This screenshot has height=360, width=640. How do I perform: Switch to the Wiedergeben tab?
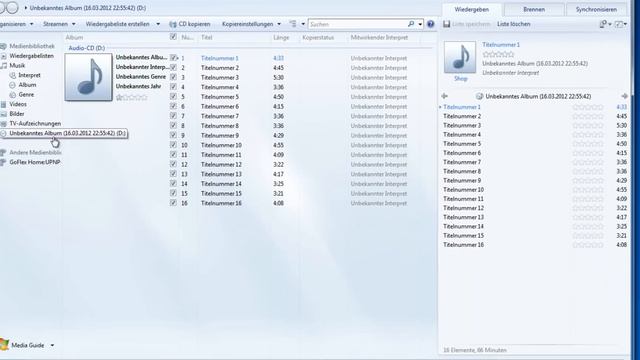point(471,9)
